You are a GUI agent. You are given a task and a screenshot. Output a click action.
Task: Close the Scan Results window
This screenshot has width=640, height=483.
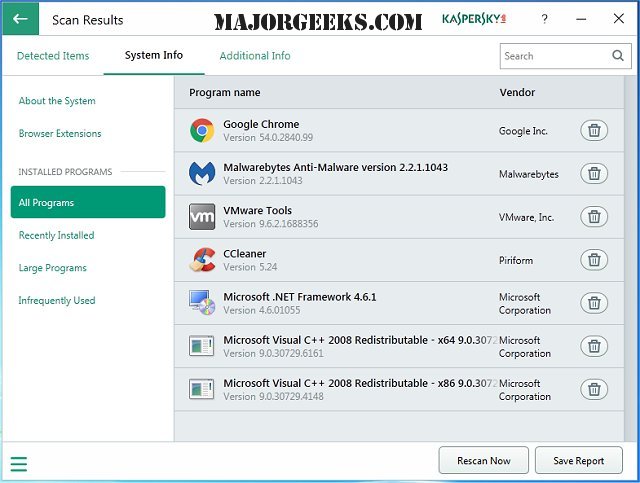pos(619,18)
